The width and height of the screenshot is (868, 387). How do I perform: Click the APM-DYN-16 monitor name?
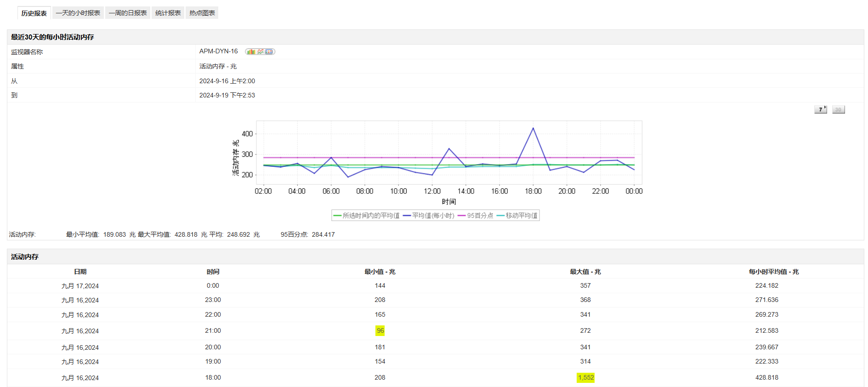coord(219,51)
